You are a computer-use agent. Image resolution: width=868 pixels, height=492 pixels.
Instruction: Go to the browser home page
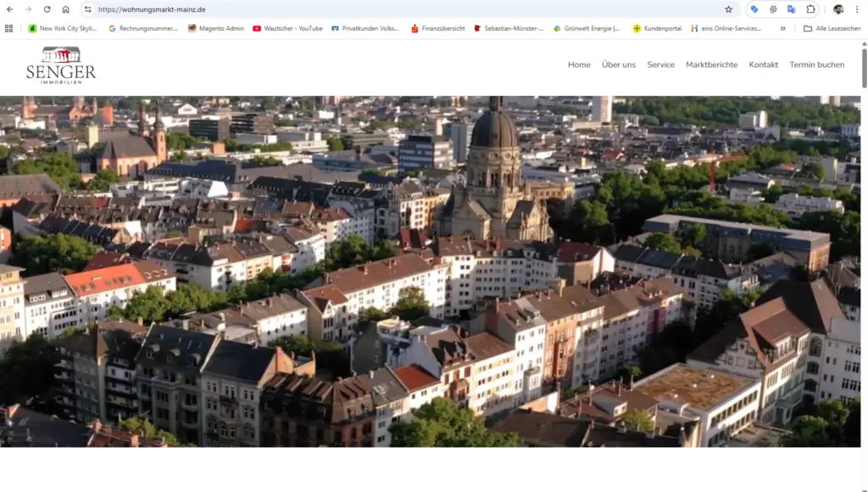coord(65,9)
